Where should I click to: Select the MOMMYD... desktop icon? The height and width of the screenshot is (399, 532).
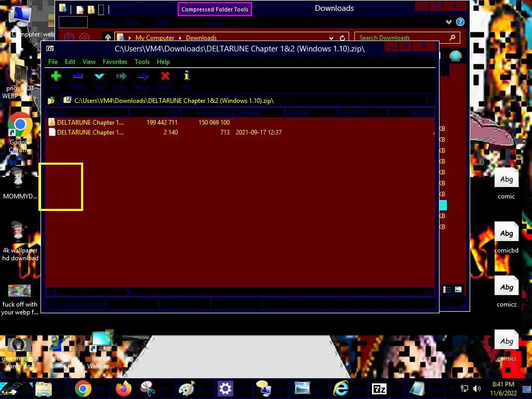(x=20, y=183)
